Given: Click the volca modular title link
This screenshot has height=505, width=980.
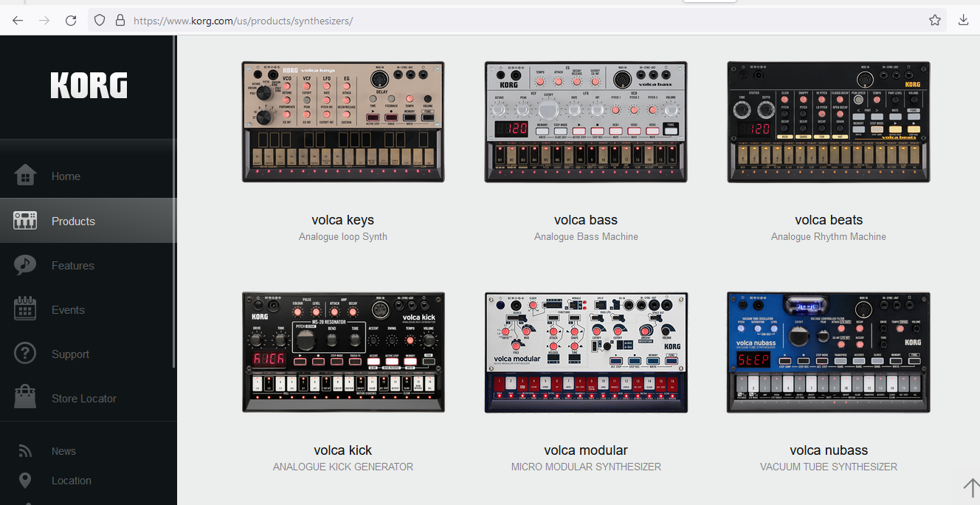Looking at the screenshot, I should point(586,450).
